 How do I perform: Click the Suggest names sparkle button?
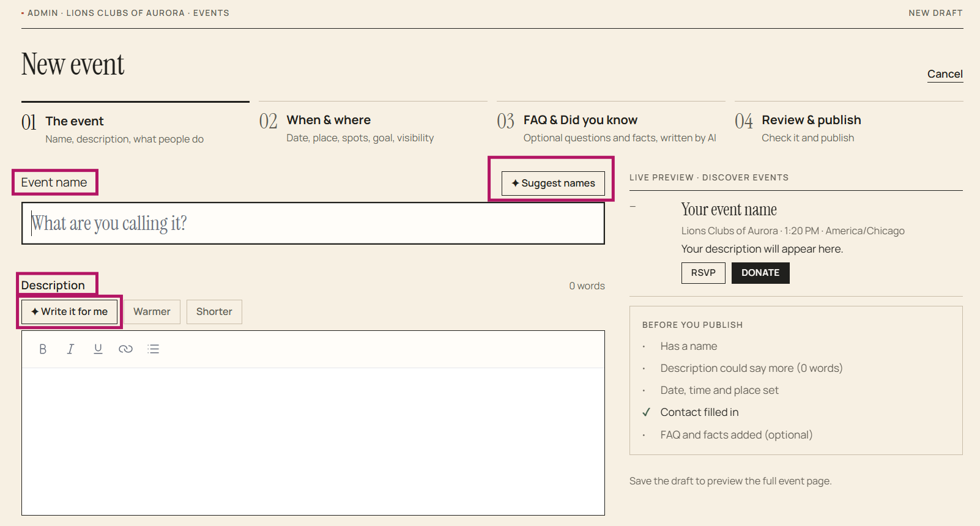click(x=553, y=183)
